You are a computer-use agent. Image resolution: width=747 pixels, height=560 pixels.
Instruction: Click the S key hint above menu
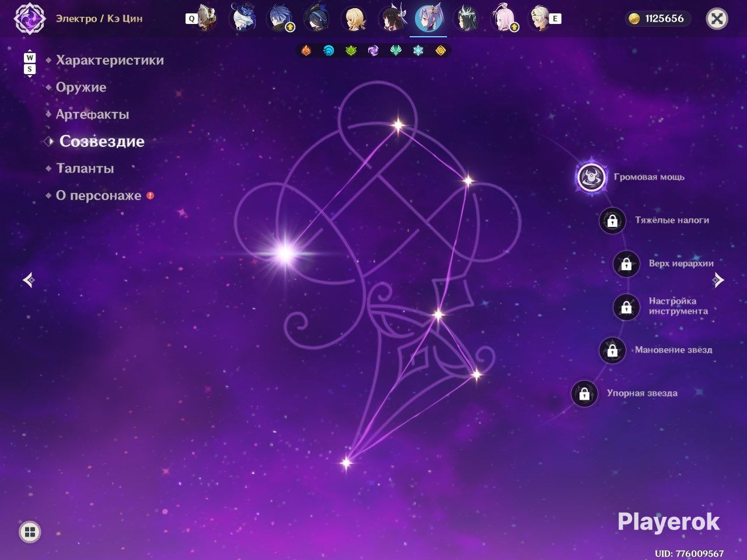coord(30,69)
